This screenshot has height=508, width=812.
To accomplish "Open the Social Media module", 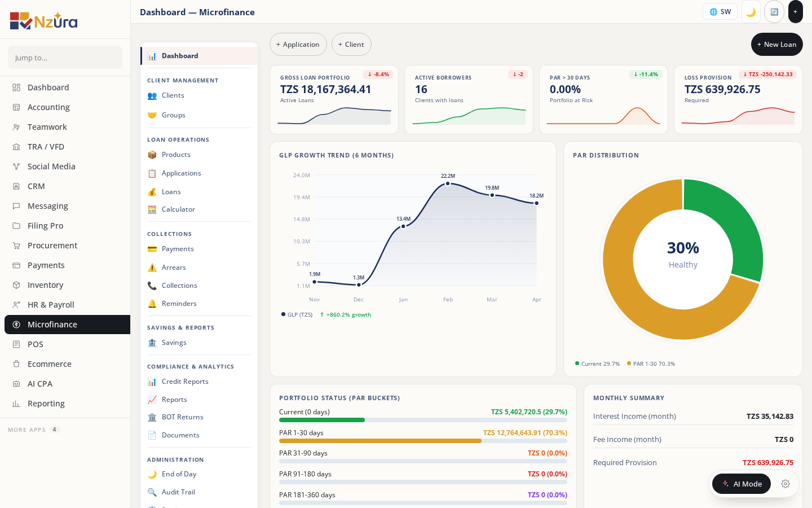I will 67,167.
